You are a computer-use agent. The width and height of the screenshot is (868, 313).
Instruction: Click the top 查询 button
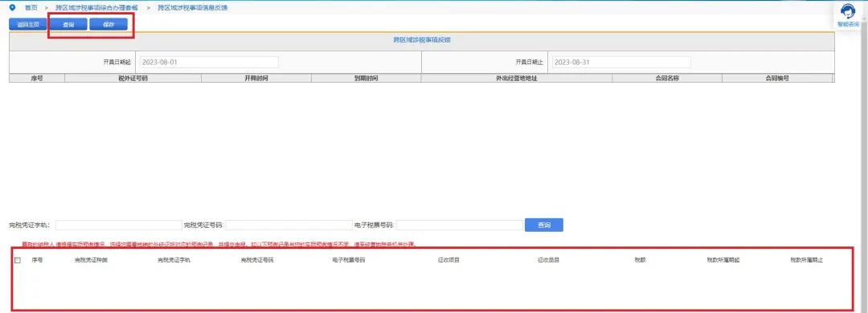point(68,24)
